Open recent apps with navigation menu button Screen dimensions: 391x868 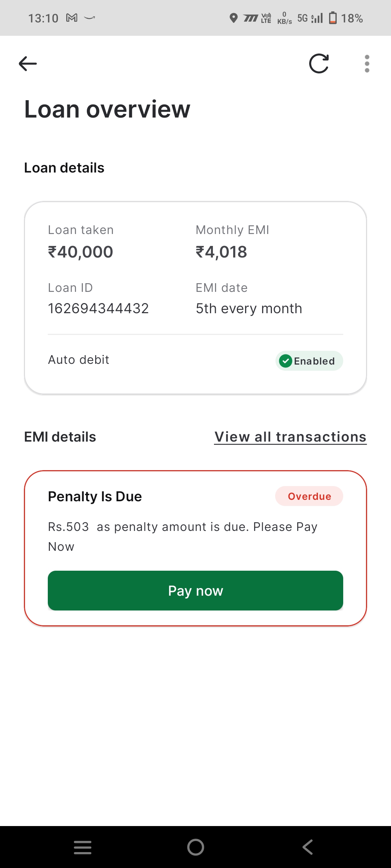coord(83,847)
